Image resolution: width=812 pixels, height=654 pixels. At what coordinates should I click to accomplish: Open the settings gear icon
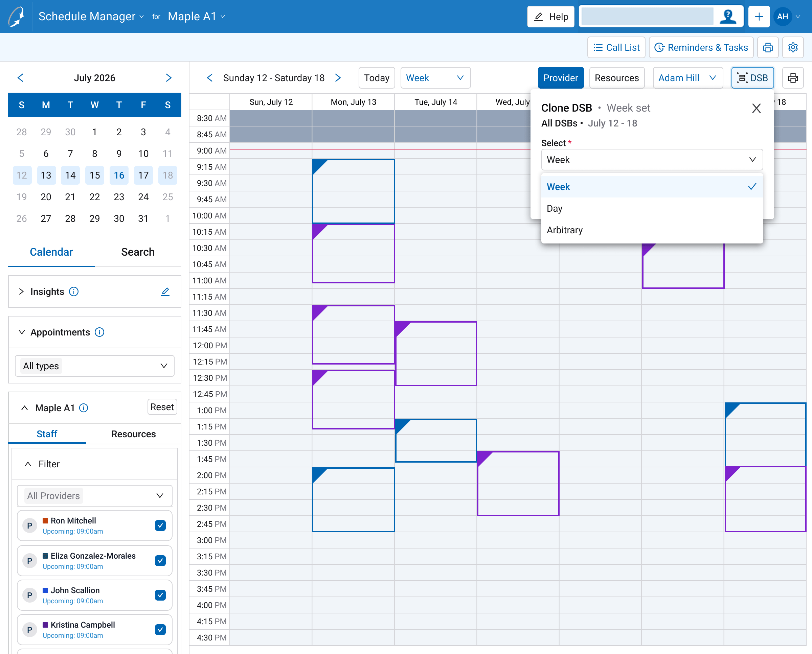[x=793, y=47]
